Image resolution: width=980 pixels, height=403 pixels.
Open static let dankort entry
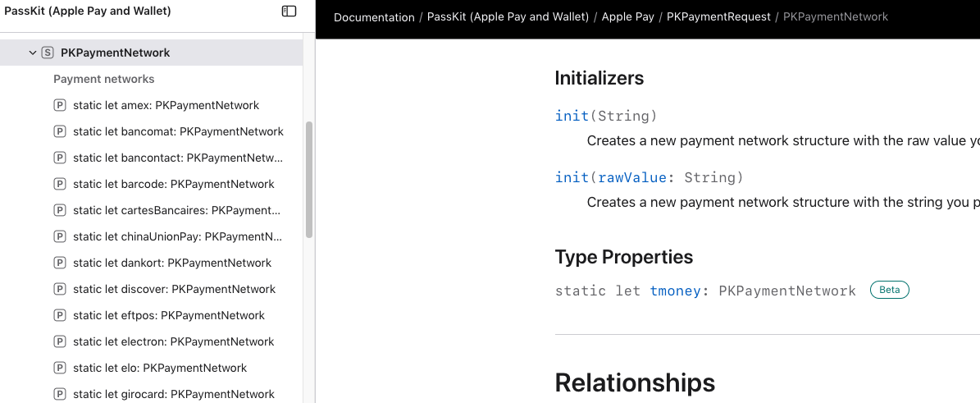172,263
